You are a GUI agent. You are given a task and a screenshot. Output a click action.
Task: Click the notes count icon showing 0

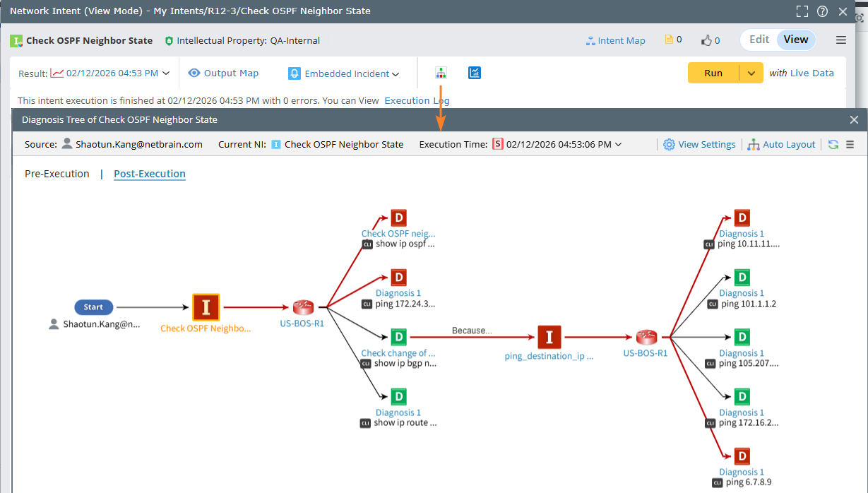(673, 40)
